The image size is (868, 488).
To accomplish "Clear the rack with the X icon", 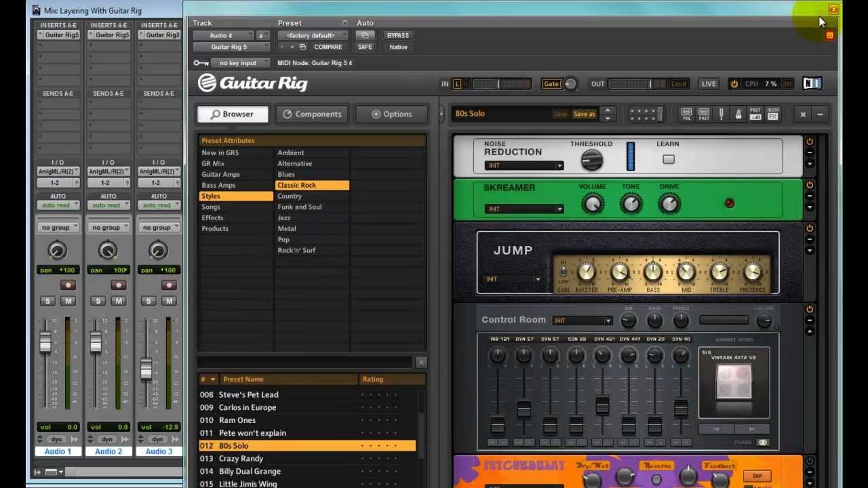I will [x=803, y=115].
